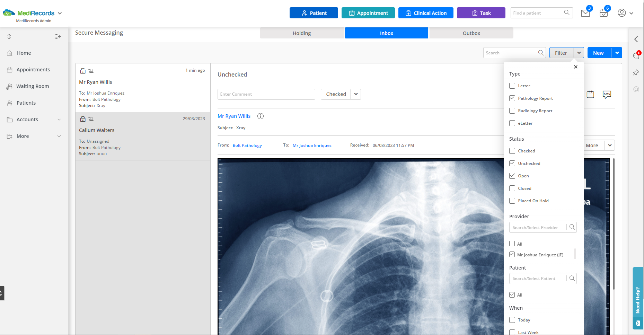Open the mail envelope notifications icon
The height and width of the screenshot is (335, 644).
[x=585, y=13]
